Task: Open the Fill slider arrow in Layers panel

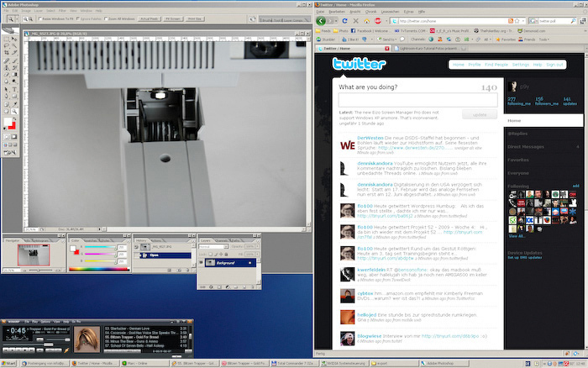Action: pyautogui.click(x=257, y=255)
